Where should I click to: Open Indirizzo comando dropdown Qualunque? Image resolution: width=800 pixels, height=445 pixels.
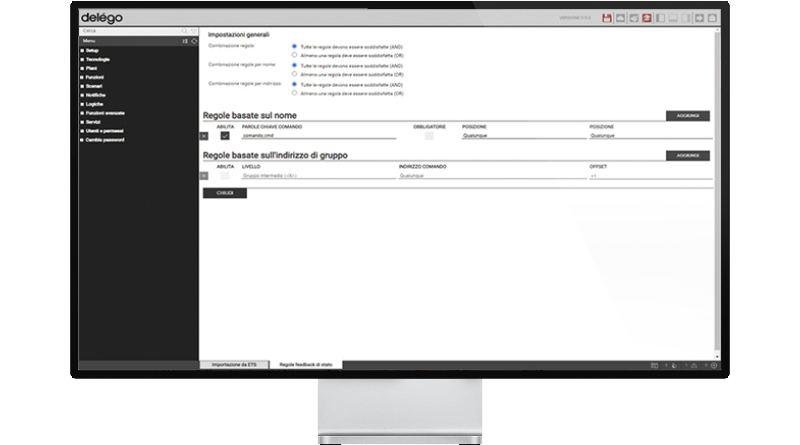[x=492, y=176]
